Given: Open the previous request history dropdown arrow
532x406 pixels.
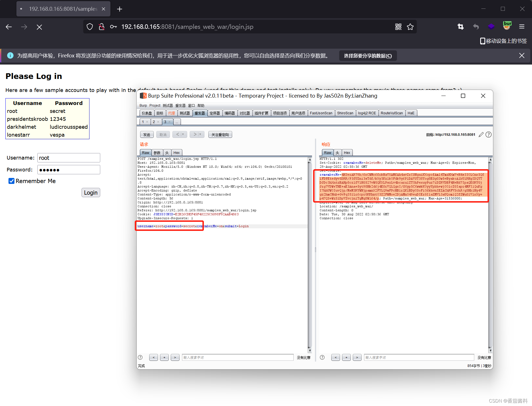Looking at the screenshot, I should pyautogui.click(x=183, y=134).
